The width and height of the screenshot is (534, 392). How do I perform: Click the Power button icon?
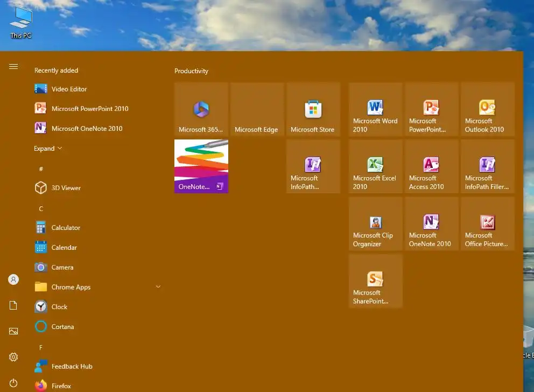13,383
